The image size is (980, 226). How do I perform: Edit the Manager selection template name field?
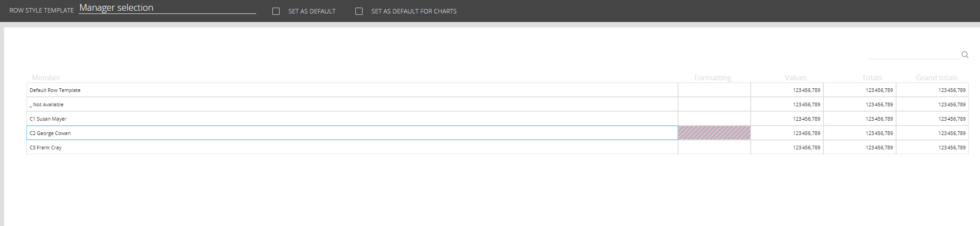167,8
